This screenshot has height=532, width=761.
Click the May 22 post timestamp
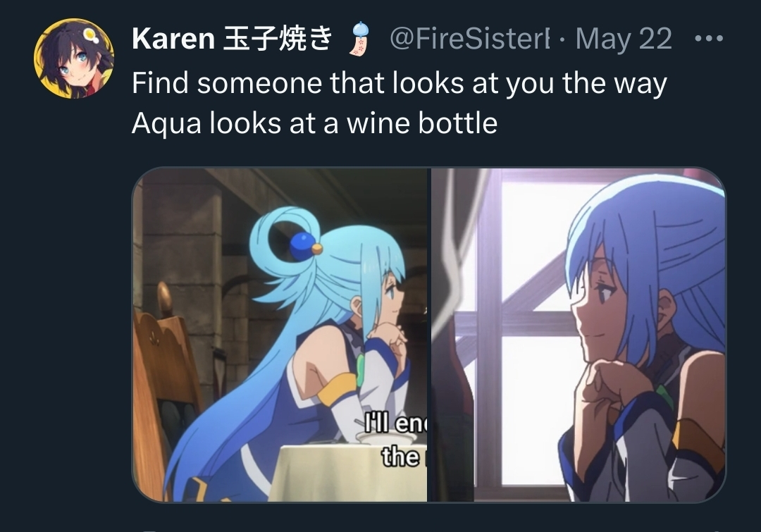(x=624, y=39)
